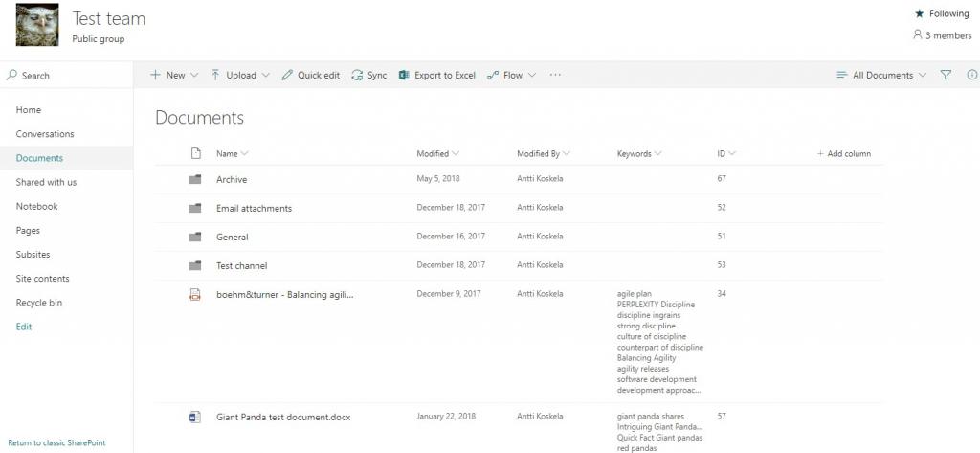Open the toolbar ellipsis overflow menu
980x453 pixels.
(x=555, y=75)
